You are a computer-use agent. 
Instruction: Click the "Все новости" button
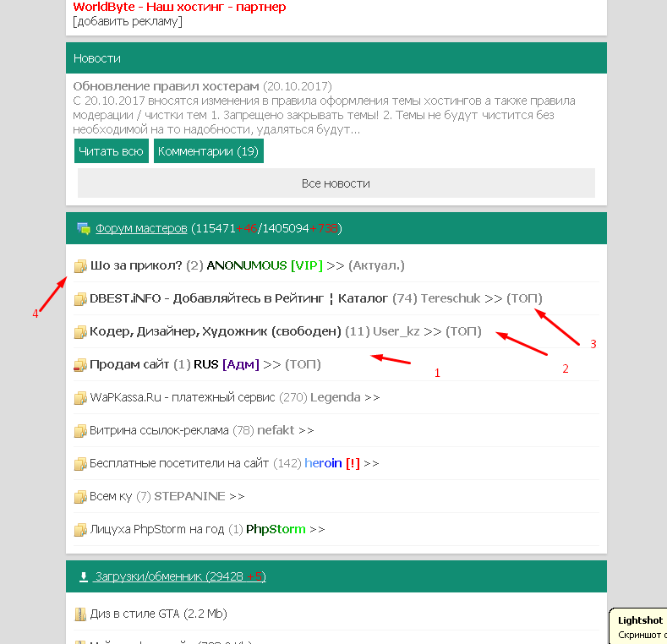336,183
